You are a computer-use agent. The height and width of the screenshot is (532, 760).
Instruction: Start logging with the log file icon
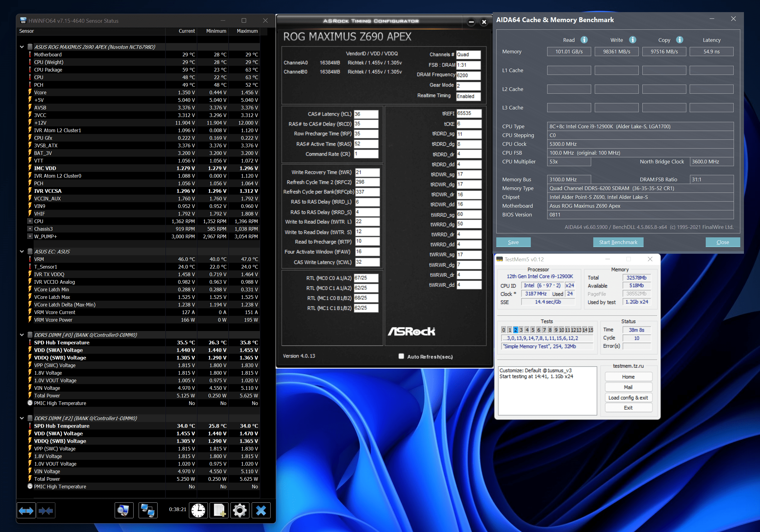click(219, 510)
